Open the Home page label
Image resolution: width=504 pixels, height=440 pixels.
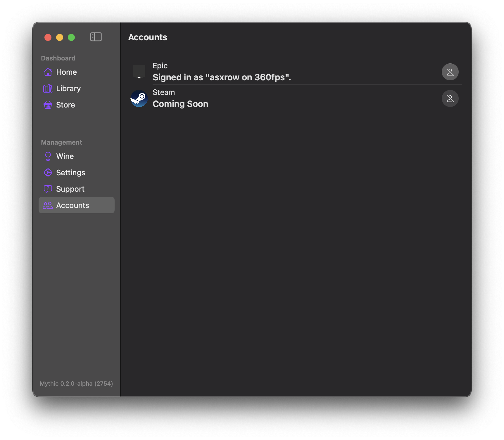[x=66, y=72]
